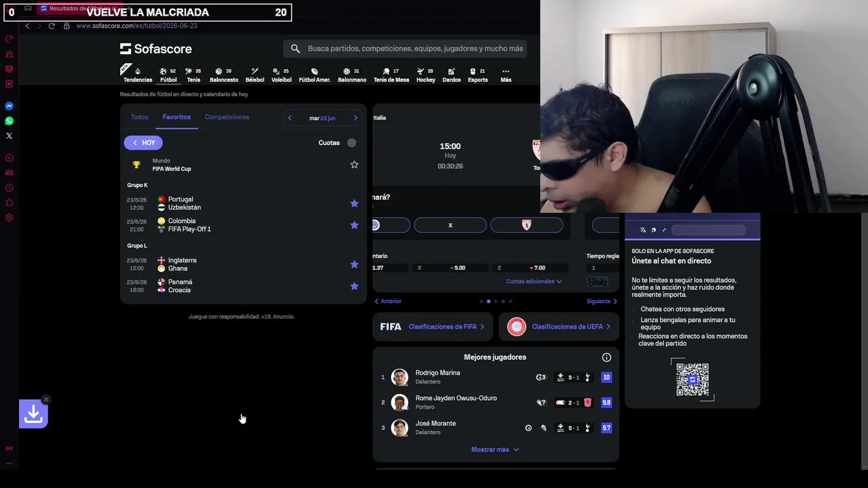Open the Tendencias sport category
Image resolution: width=868 pixels, height=488 pixels.
click(138, 75)
